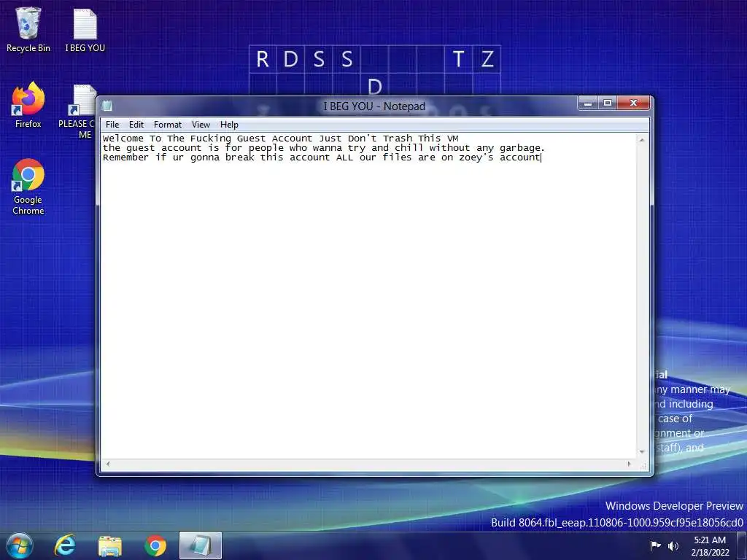Click the vertical scrollbar up arrow

click(642, 140)
